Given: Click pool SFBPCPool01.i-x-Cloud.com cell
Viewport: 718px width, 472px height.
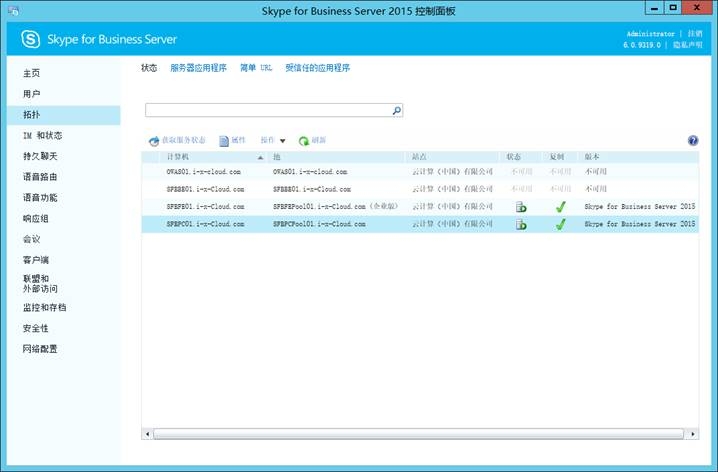Looking at the screenshot, I should pos(319,224).
